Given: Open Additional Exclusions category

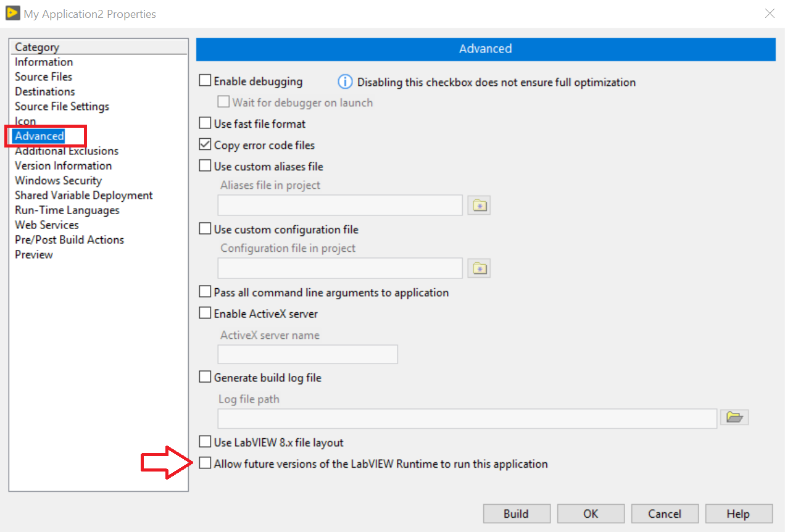Looking at the screenshot, I should click(67, 151).
